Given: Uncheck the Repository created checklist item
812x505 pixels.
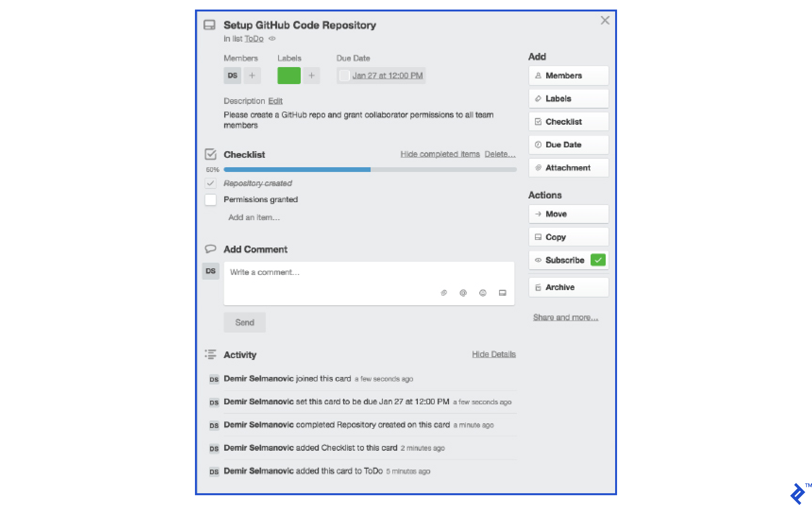Looking at the screenshot, I should point(211,183).
